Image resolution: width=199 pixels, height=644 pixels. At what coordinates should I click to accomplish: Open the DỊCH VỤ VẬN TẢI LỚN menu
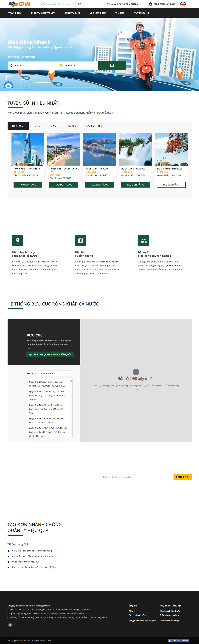[43, 13]
